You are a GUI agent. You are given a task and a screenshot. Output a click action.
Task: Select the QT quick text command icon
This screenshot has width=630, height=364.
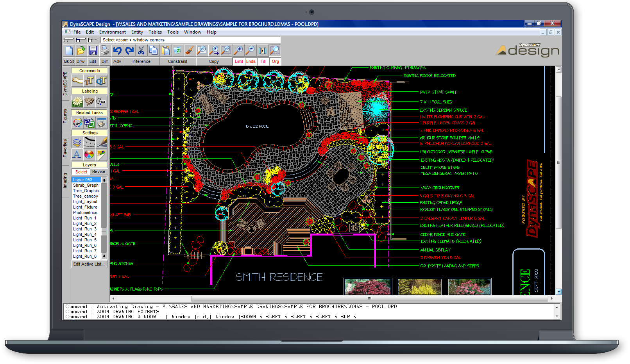[101, 81]
